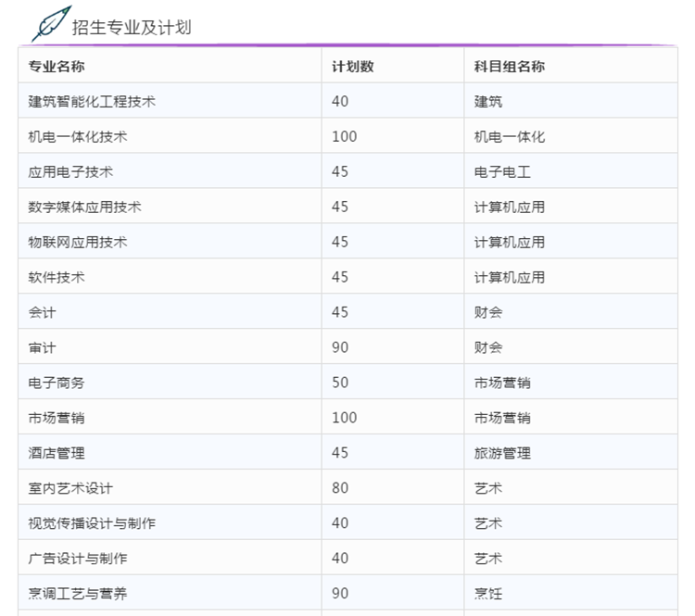The width and height of the screenshot is (695, 616).
Task: Click the 招生专业及计划 section heading
Action: pos(132,27)
